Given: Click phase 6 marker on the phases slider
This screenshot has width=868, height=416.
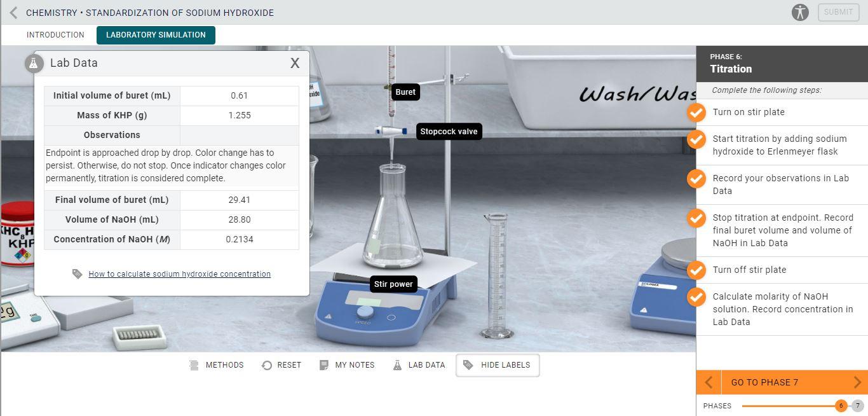Looking at the screenshot, I should tap(841, 405).
